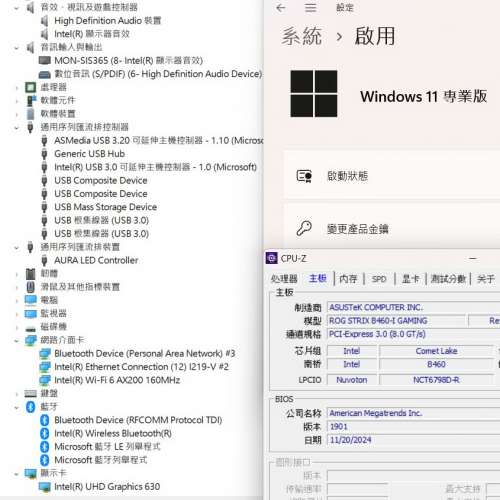Click the ASMedia USB 3.20 controller icon
This screenshot has height=500, width=500.
44,140
